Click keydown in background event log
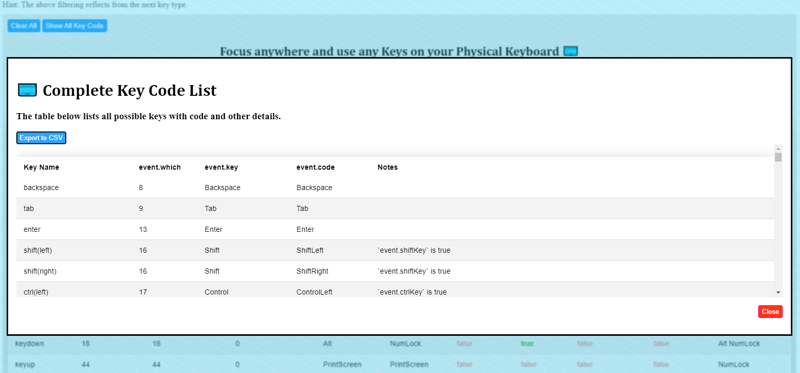This screenshot has width=800, height=373. pos(30,344)
